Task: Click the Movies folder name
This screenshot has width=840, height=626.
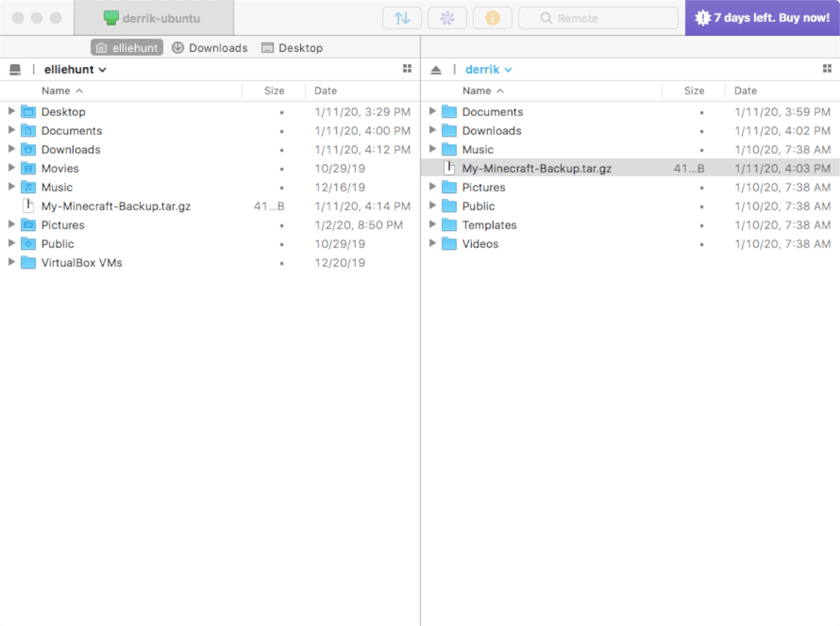Action: (x=60, y=169)
